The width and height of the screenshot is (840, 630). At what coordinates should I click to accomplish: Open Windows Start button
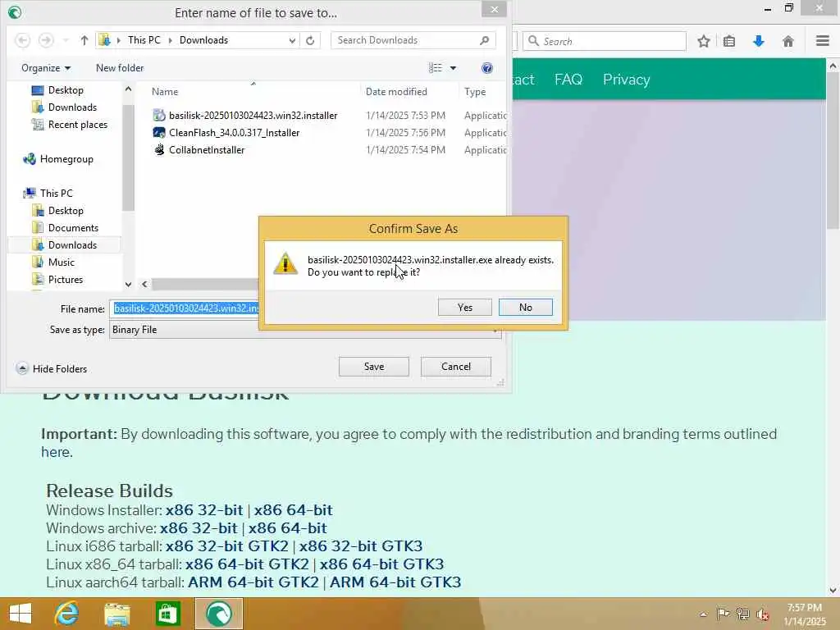(x=21, y=614)
